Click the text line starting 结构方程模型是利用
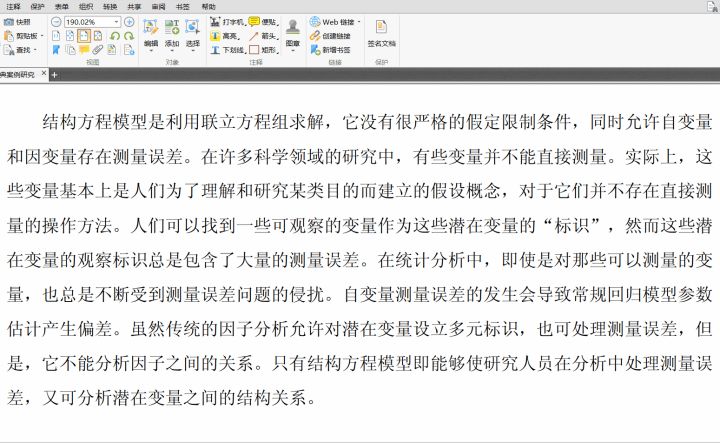720x443 pixels. point(377,123)
